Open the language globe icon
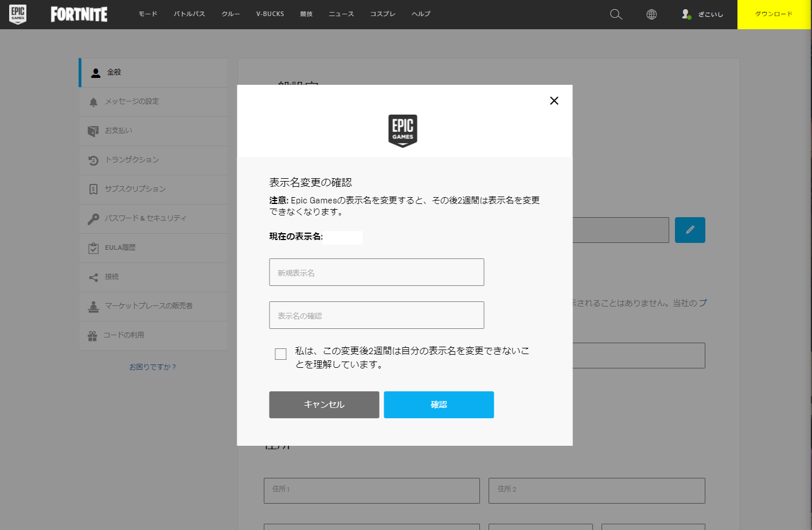The height and width of the screenshot is (530, 812). pos(651,14)
